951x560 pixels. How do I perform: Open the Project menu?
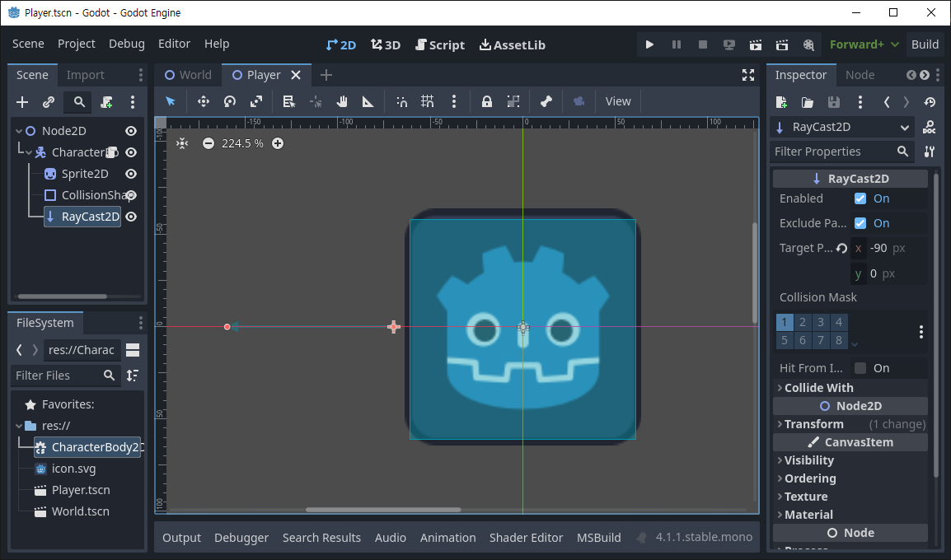pyautogui.click(x=77, y=44)
